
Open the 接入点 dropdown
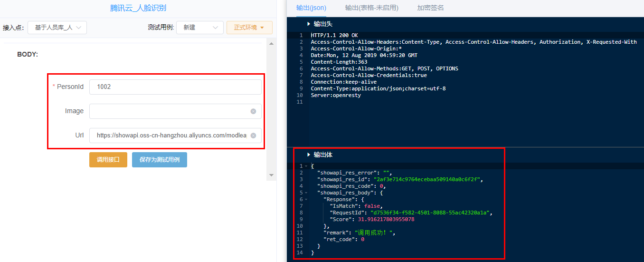[x=57, y=28]
